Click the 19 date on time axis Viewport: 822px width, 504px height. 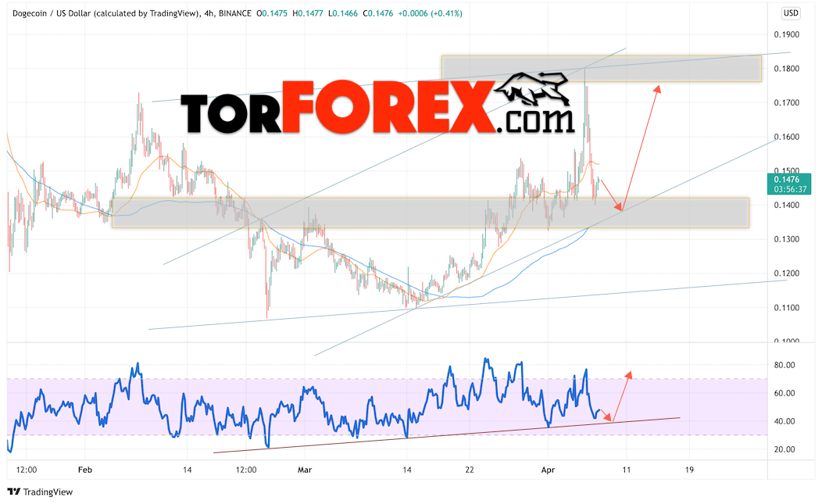coord(689,470)
